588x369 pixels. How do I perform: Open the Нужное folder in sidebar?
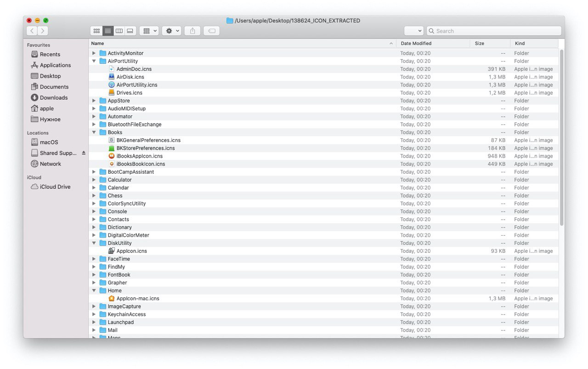click(x=45, y=119)
